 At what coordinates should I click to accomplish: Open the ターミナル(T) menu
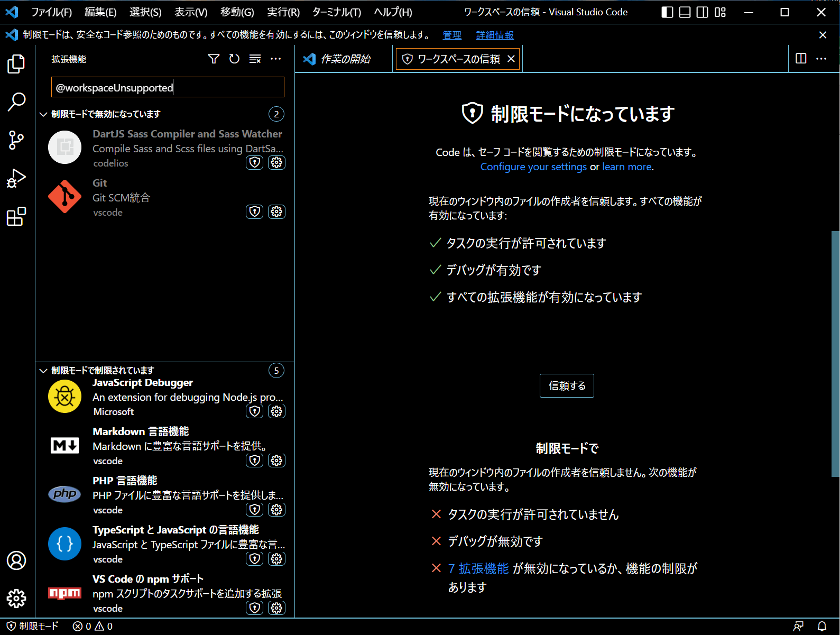click(337, 12)
